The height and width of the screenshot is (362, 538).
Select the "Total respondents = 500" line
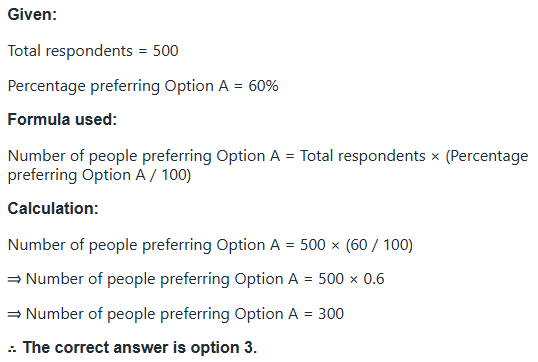[93, 51]
